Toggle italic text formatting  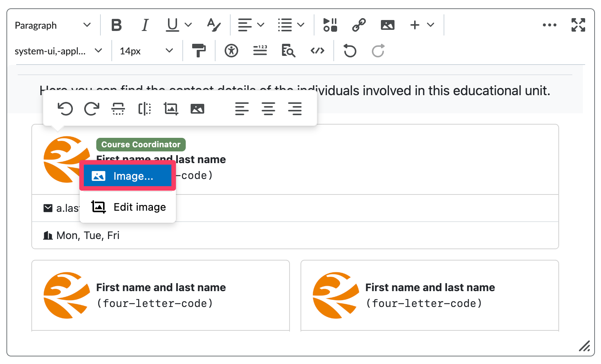[x=145, y=25]
